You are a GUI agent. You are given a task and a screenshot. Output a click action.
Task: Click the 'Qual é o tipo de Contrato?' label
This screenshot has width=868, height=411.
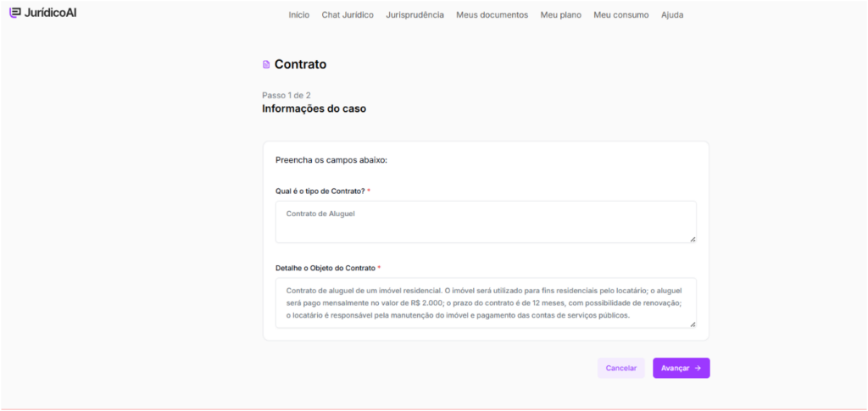click(x=320, y=191)
